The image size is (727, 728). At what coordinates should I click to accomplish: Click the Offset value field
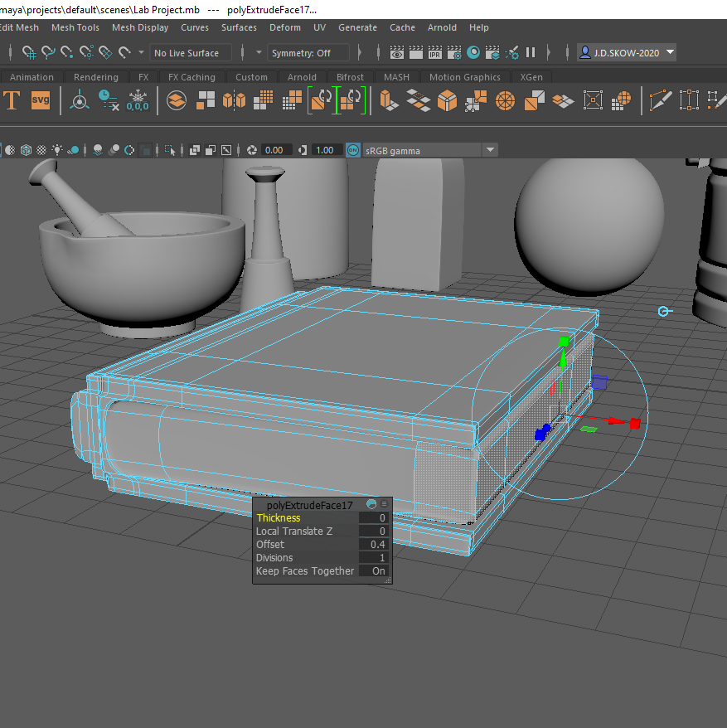[x=373, y=545]
